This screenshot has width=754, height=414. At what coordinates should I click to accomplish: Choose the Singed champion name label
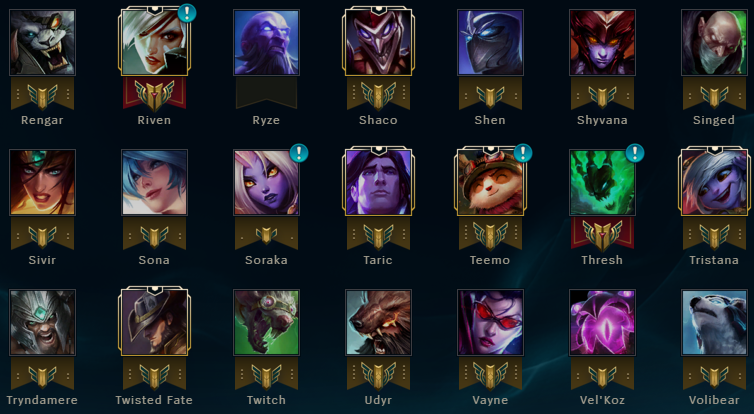(x=714, y=120)
